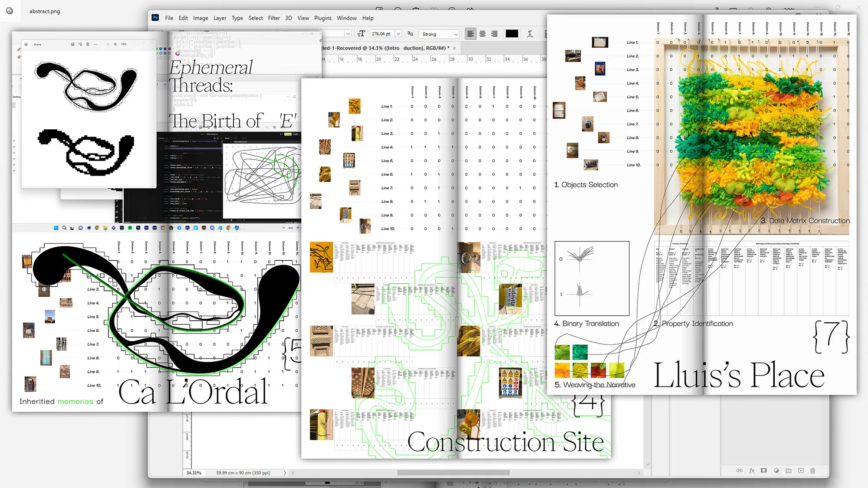Open layer styles with the fx icon
The width and height of the screenshot is (868, 488).
[752, 471]
